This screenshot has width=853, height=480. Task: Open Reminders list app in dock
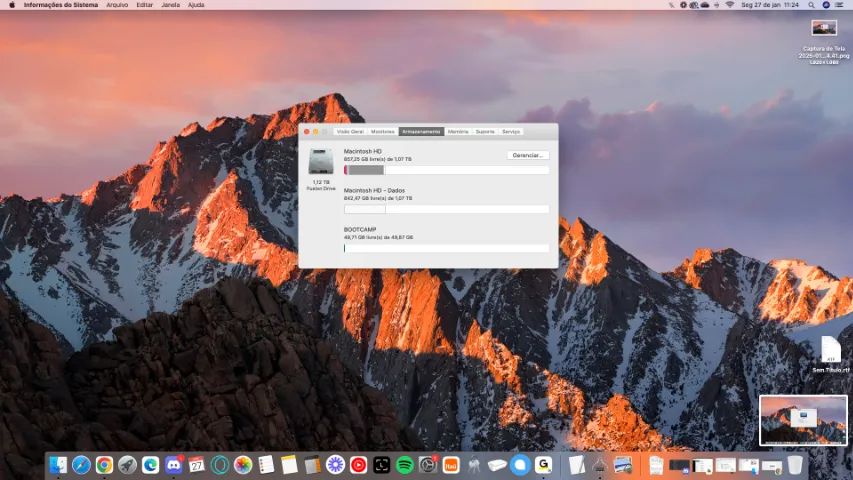tap(266, 465)
